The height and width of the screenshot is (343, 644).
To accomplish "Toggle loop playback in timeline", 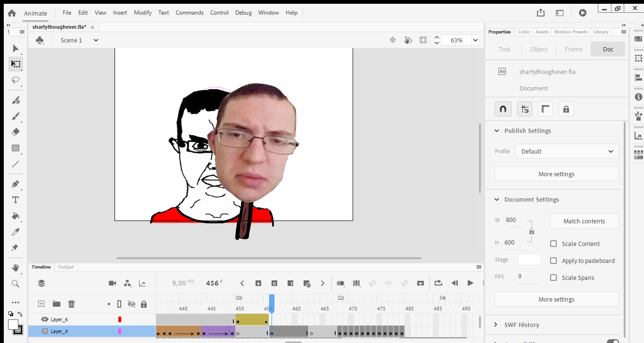I will [x=438, y=283].
